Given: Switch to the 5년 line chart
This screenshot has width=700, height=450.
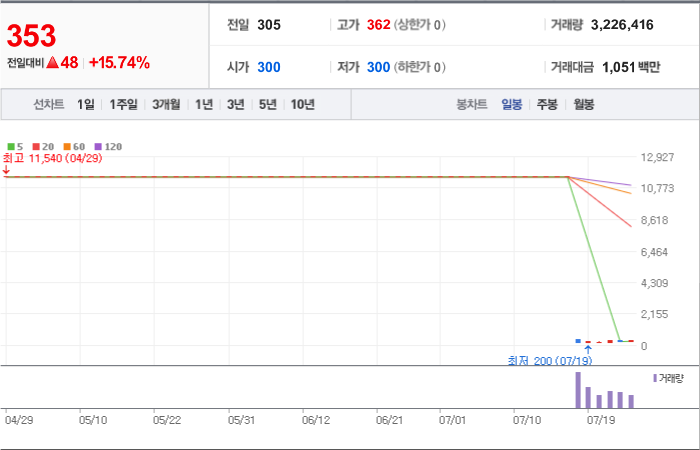Looking at the screenshot, I should (x=268, y=104).
